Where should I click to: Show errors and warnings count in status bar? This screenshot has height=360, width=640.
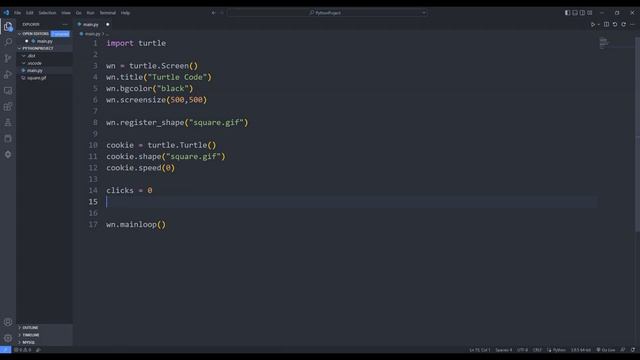(x=22, y=350)
